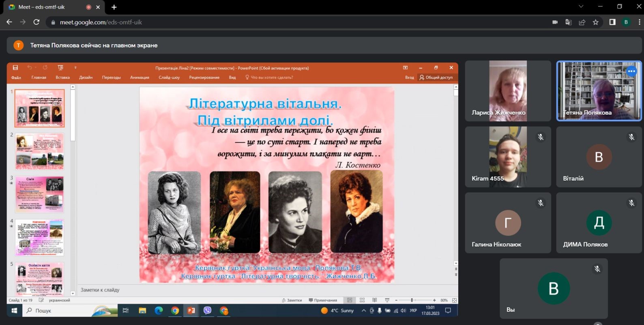Click the Вход sign-in link

coord(409,77)
